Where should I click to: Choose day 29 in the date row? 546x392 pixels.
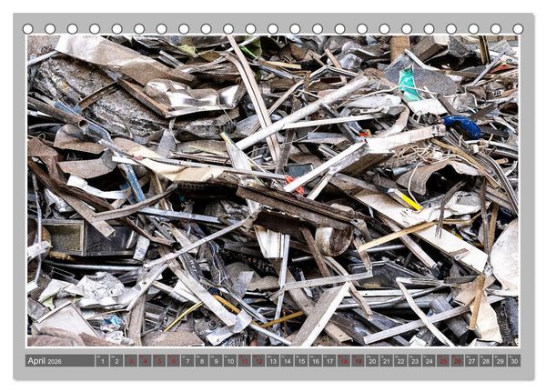click(x=500, y=361)
